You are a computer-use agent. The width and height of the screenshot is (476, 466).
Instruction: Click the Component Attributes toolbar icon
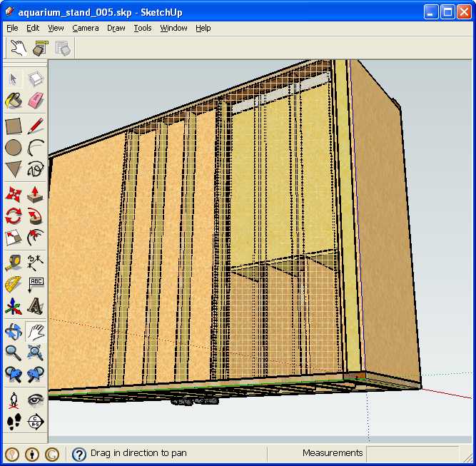pos(41,48)
